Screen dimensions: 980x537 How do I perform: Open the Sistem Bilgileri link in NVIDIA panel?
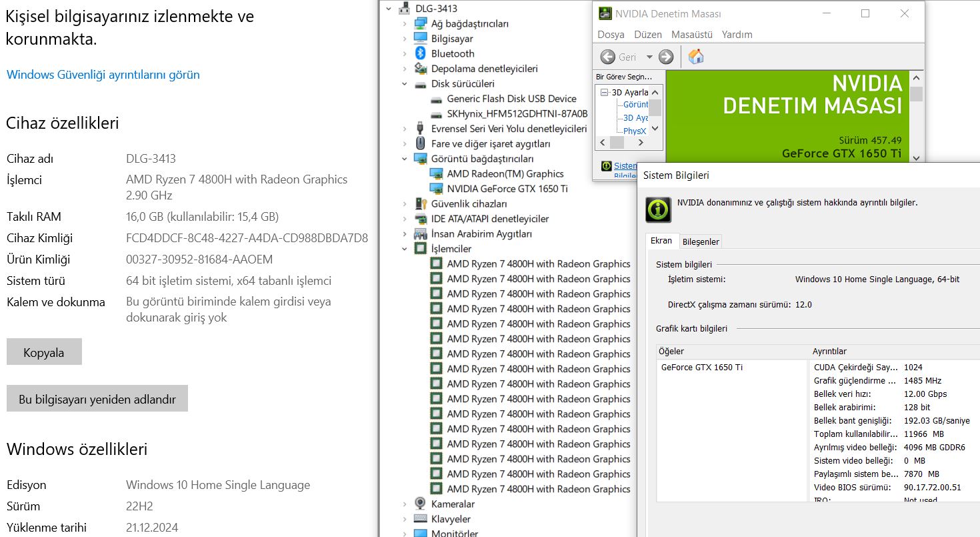coord(625,170)
